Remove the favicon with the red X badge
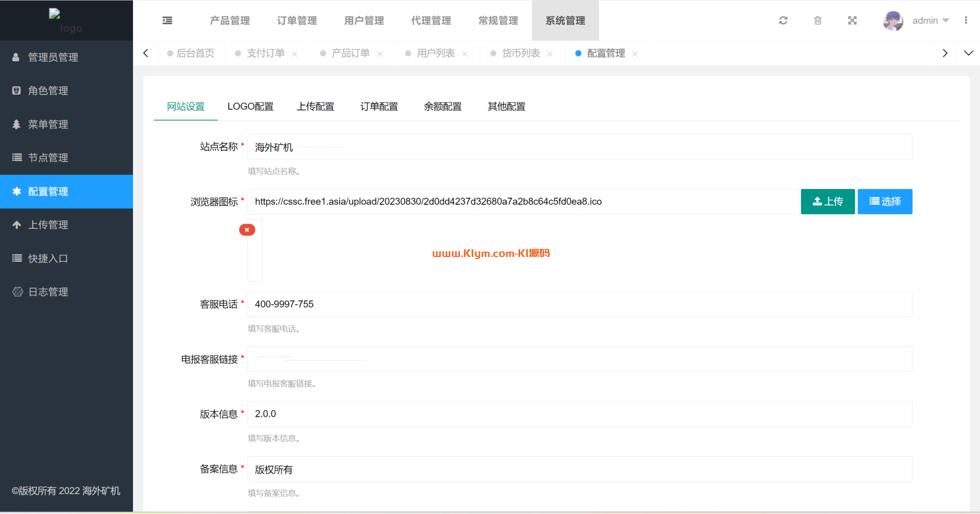The image size is (980, 514). coord(247,230)
